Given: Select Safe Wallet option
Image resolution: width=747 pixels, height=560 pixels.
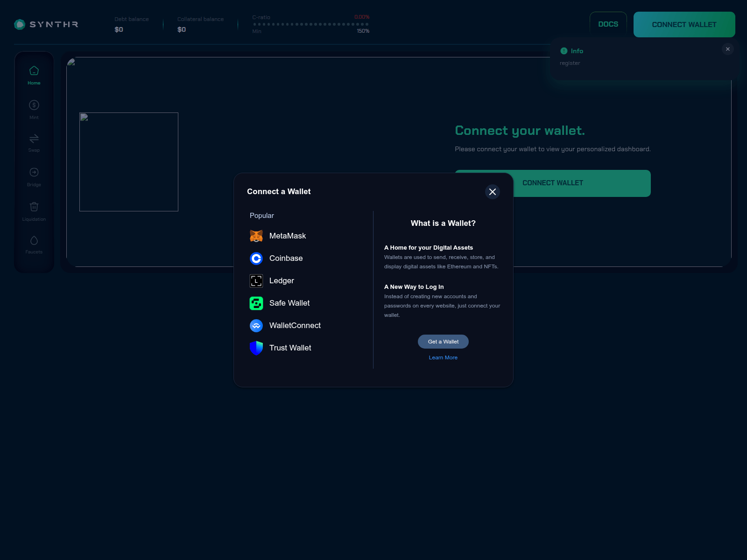Looking at the screenshot, I should [x=306, y=303].
